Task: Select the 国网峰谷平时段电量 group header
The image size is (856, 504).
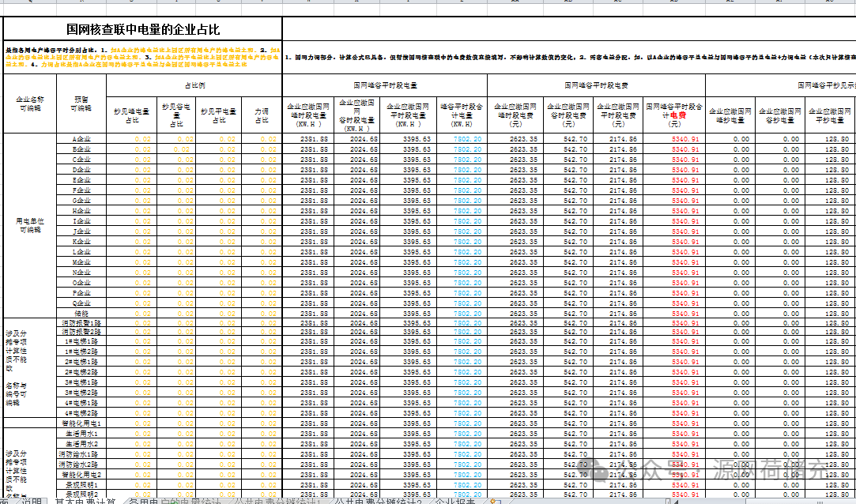Action: pos(385,85)
